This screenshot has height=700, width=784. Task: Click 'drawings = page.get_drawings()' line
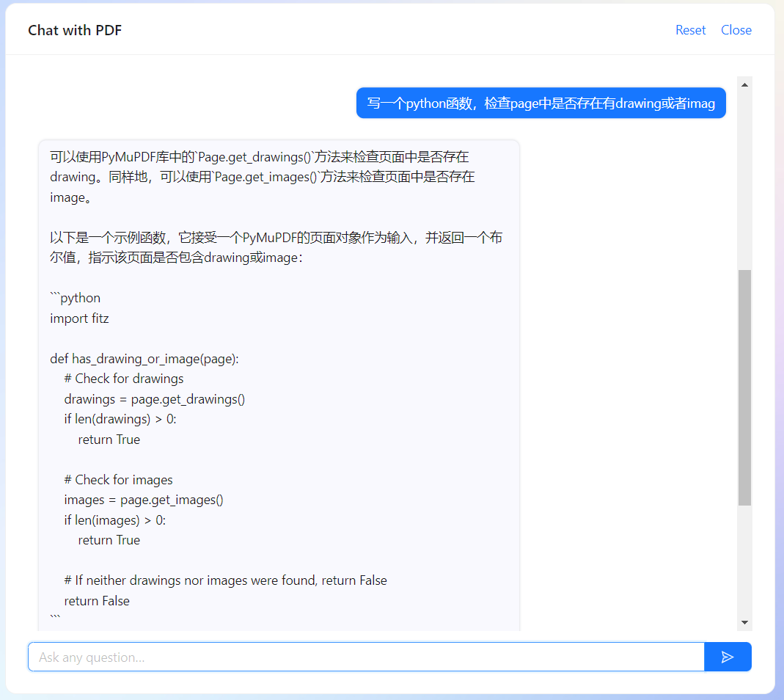pos(155,399)
